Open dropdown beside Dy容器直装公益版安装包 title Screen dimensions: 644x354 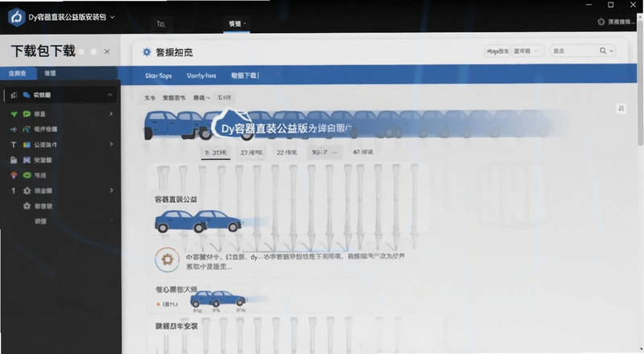[x=113, y=17]
